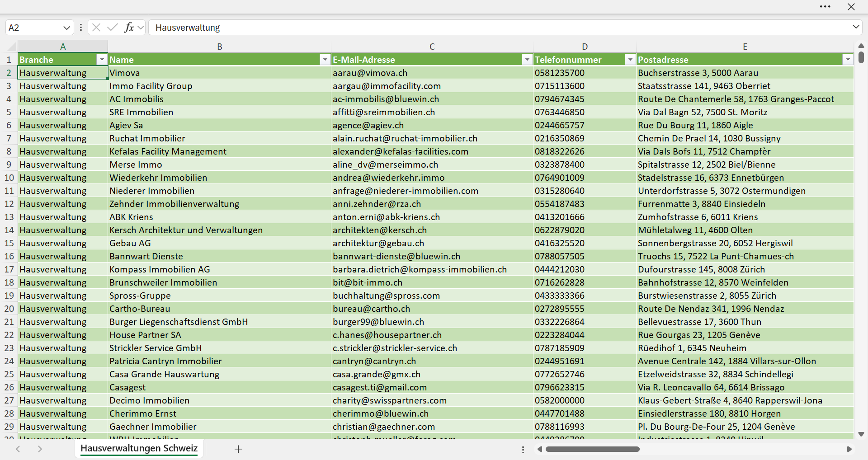Image resolution: width=868 pixels, height=460 pixels.
Task: Select address Unterdorfstrasse 5, 3072 Ostermundigen
Action: pyautogui.click(x=745, y=191)
